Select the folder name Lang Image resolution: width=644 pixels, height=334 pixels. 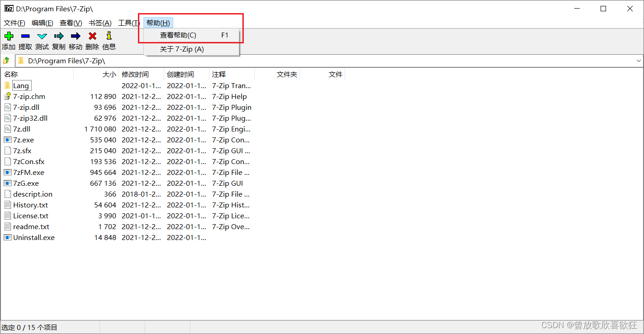coord(21,85)
